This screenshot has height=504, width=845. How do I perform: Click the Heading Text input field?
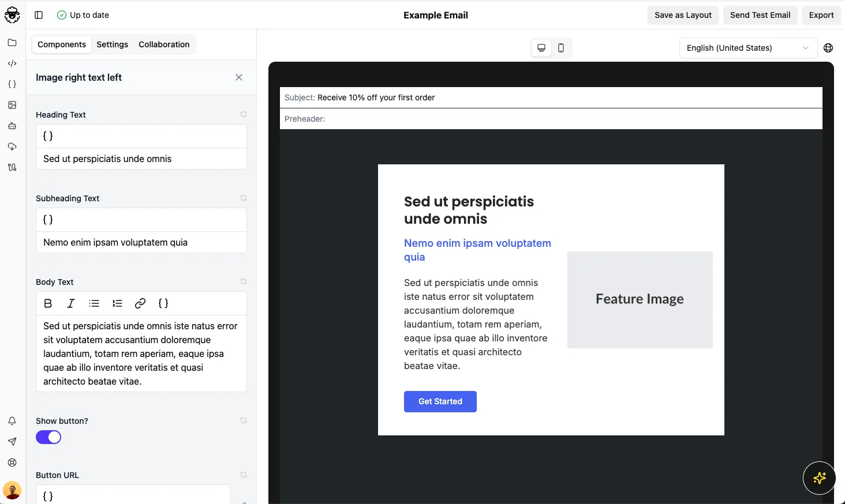tap(141, 159)
